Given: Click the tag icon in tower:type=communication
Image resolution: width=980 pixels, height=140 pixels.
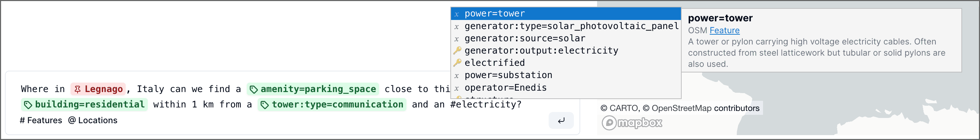Looking at the screenshot, I should (x=265, y=105).
